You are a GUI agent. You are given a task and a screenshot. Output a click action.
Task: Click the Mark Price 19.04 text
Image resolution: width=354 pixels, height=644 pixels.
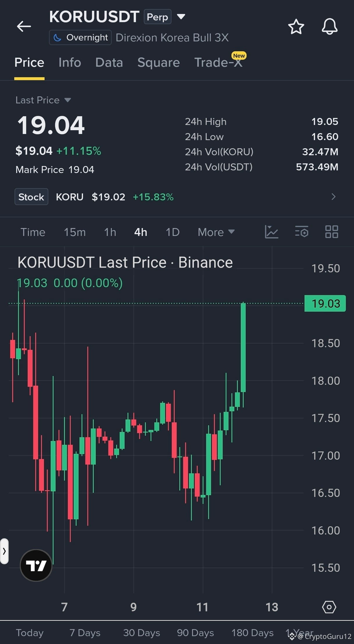pyautogui.click(x=55, y=170)
